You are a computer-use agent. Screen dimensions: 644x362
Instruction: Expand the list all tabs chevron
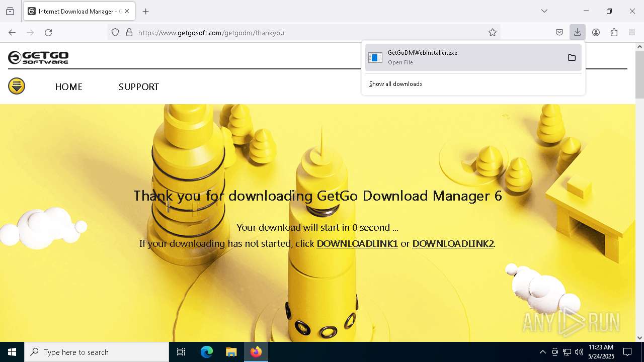(544, 11)
